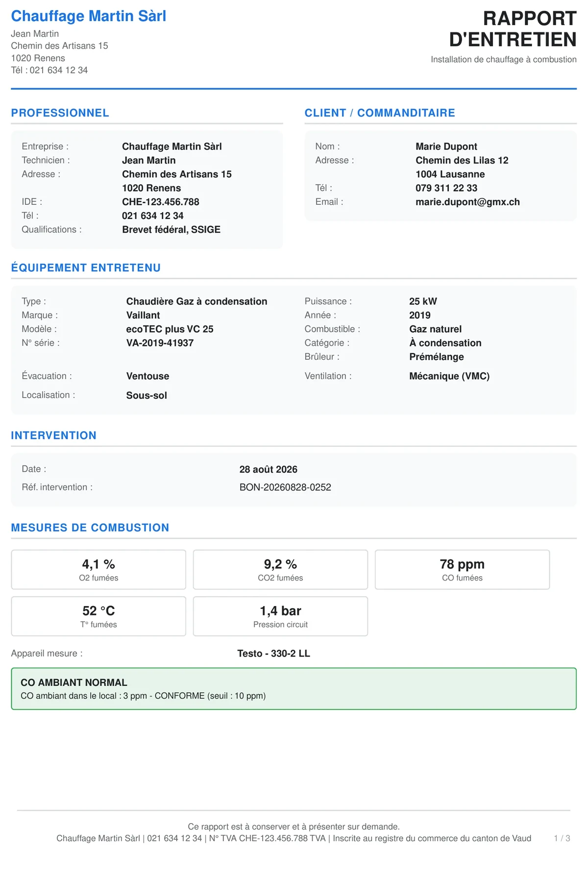Select the model 'ecoTEC plus VC 25'
This screenshot has height=875, width=588.
click(x=170, y=329)
